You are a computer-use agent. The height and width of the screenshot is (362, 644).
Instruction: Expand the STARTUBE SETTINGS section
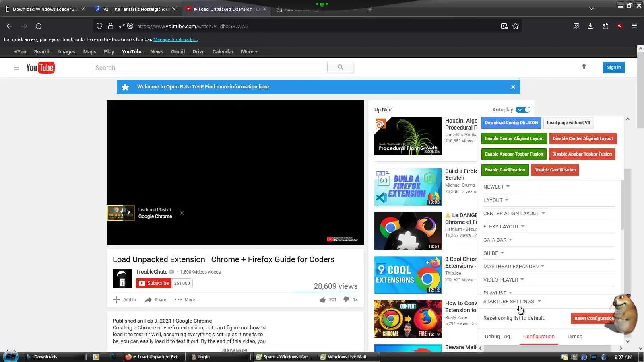tap(512, 302)
